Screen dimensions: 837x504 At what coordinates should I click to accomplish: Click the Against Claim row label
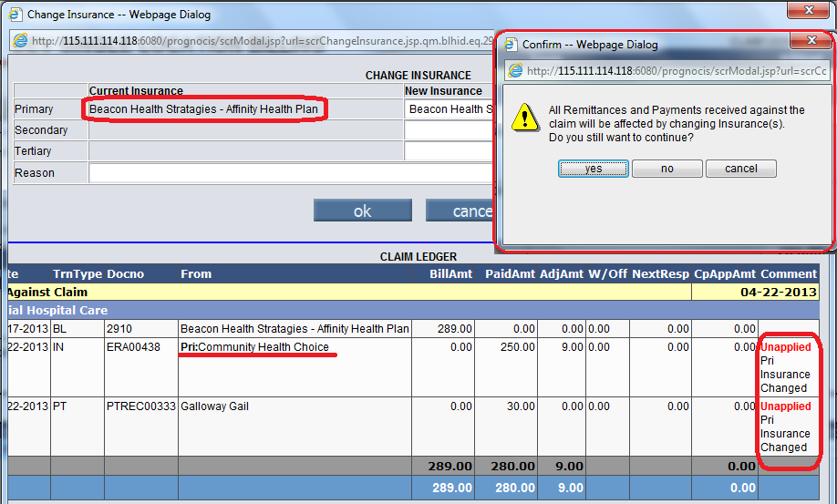[x=47, y=293]
